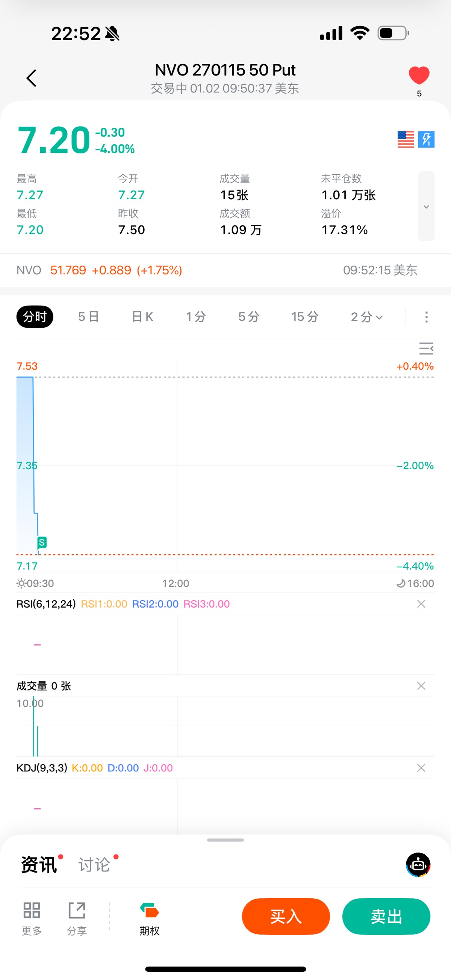
Task: Toggle the red heart favorite icon
Action: tap(419, 75)
